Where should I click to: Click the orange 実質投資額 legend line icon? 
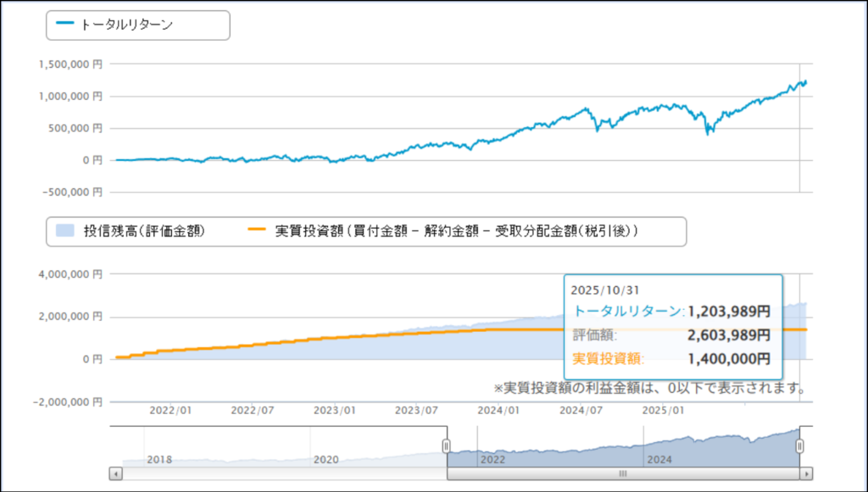tap(258, 230)
